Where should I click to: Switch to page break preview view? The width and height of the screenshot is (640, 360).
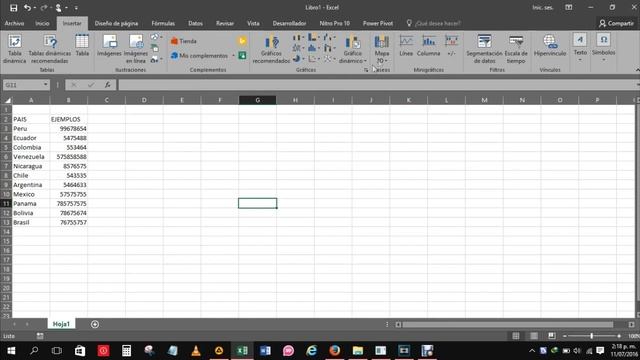(x=551, y=336)
